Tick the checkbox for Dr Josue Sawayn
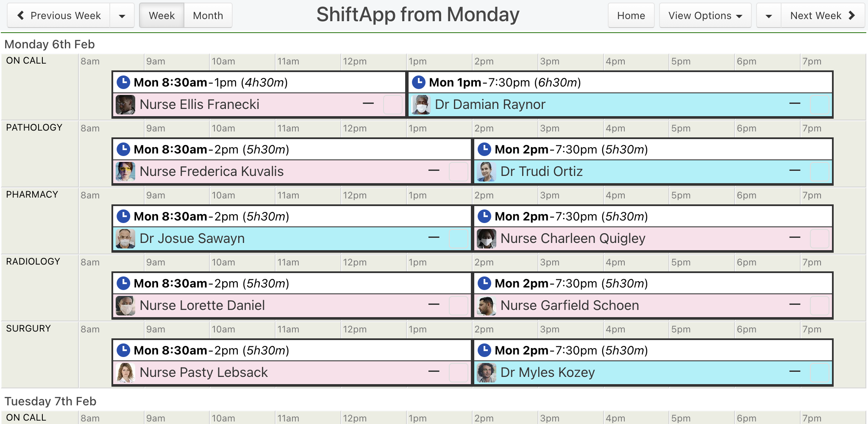 pyautogui.click(x=459, y=239)
